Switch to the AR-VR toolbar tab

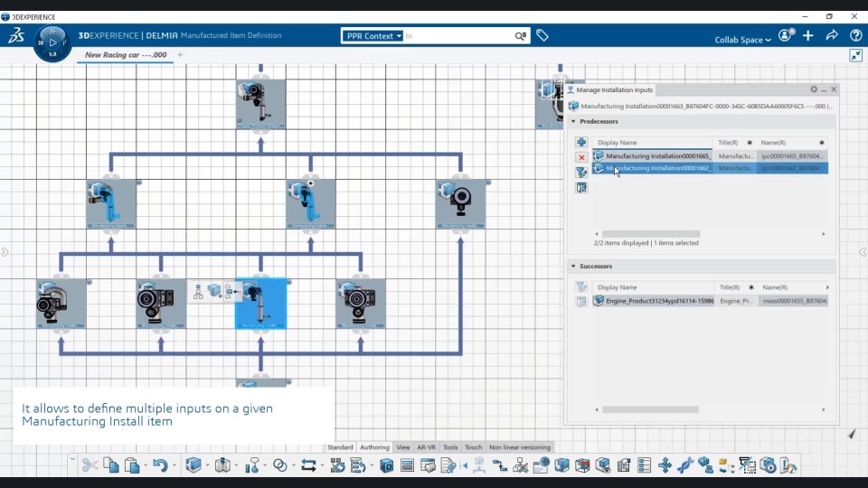click(426, 447)
